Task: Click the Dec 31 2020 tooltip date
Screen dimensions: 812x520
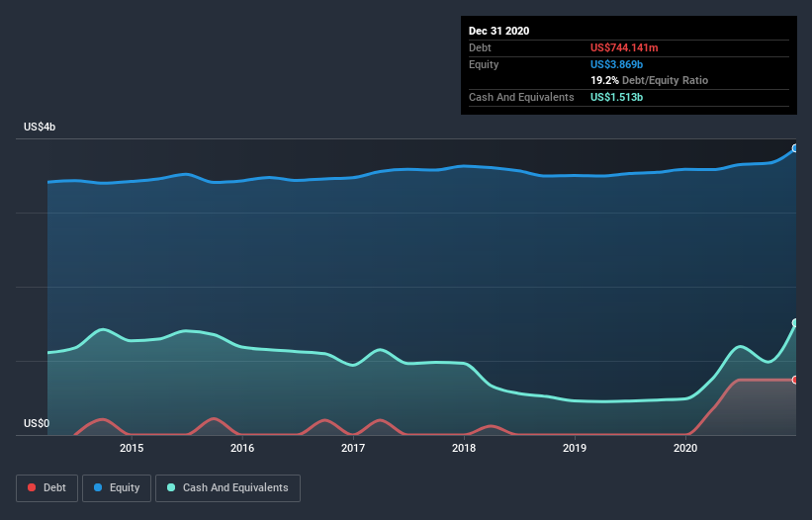Action: [498, 31]
